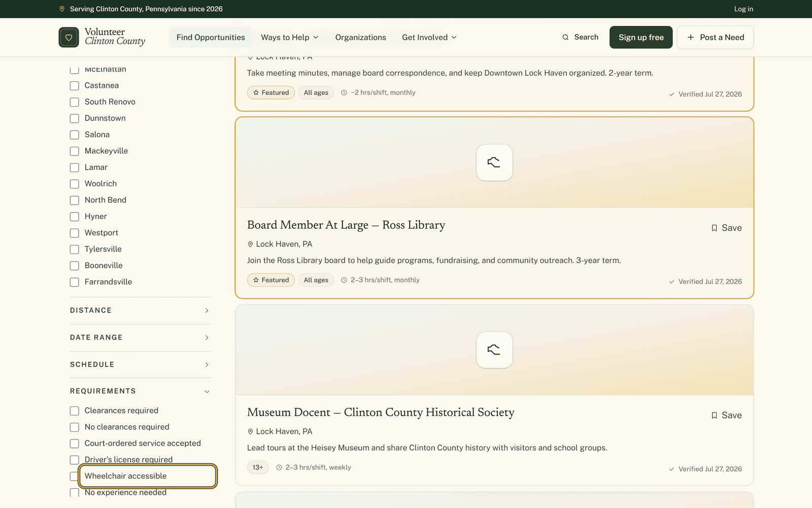812x508 pixels.
Task: Click the Post a Need button
Action: point(715,37)
